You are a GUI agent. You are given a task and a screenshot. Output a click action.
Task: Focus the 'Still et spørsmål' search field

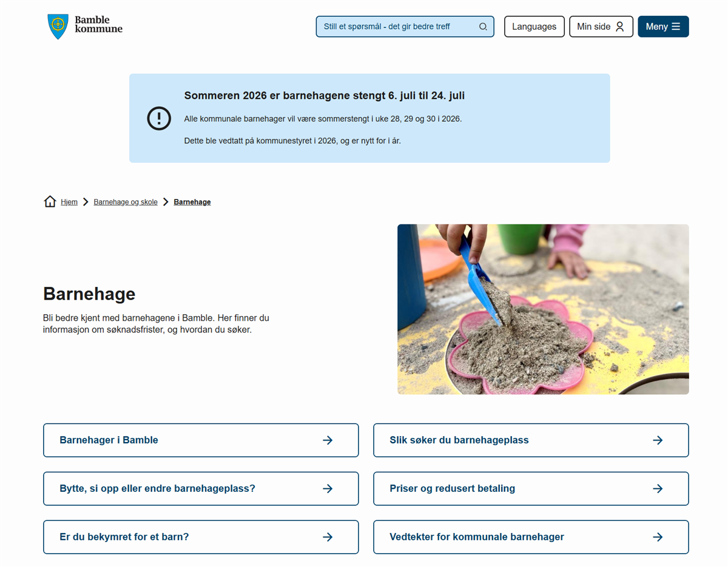pyautogui.click(x=397, y=27)
